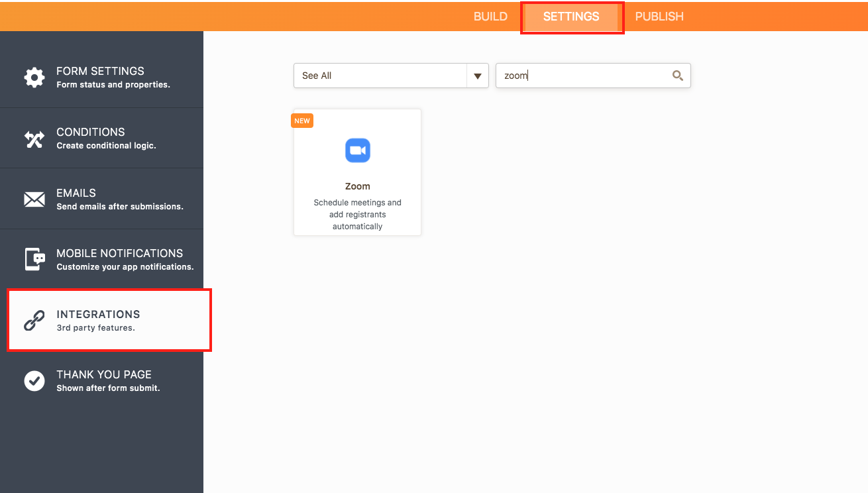Click 'Schedule meetings and add registrants automatically' text

(x=358, y=215)
